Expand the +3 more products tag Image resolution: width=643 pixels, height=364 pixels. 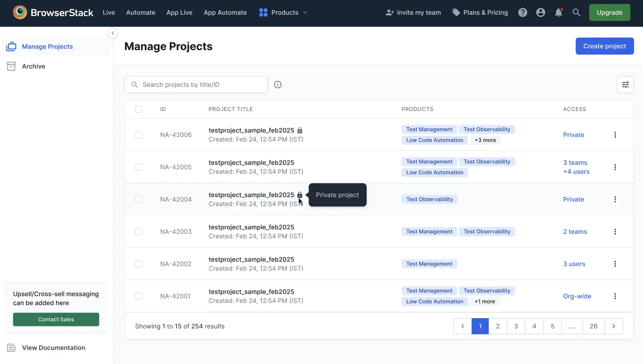(485, 140)
